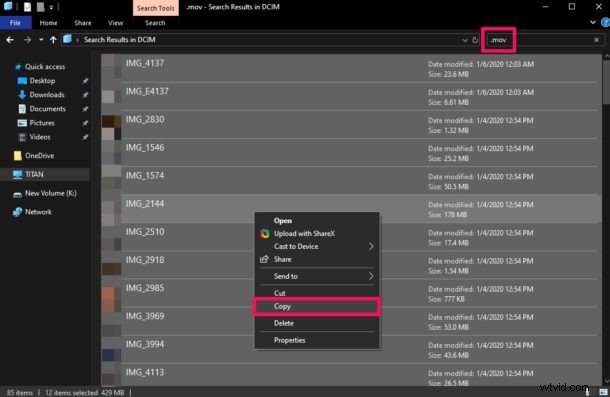This screenshot has height=397, width=610.
Task: Expand the ribbon with the chevron
Action: [x=593, y=22]
